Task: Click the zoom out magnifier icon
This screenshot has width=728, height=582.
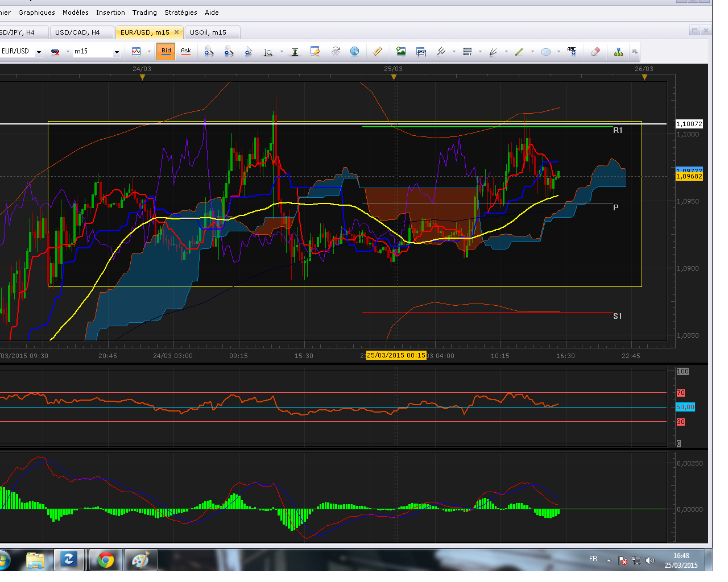Action: pyautogui.click(x=229, y=52)
